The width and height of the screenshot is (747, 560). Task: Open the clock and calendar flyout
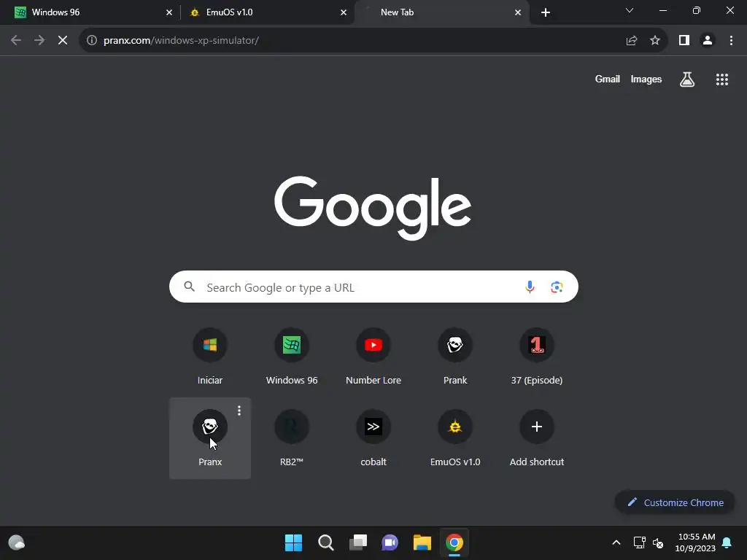click(695, 542)
